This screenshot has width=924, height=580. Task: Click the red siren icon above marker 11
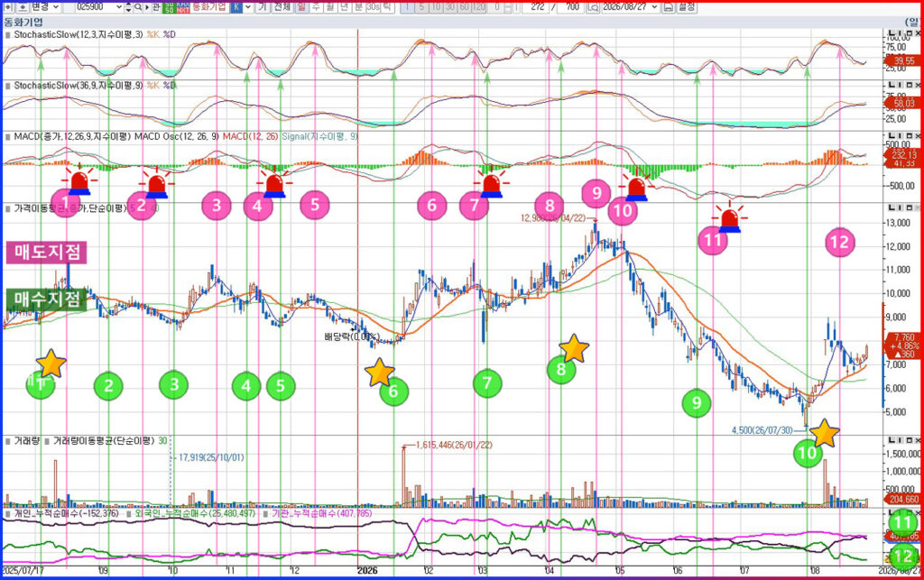729,216
